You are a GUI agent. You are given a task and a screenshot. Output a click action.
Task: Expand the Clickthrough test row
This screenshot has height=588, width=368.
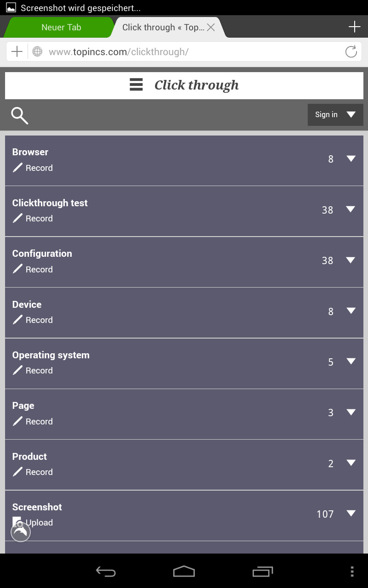pos(351,209)
